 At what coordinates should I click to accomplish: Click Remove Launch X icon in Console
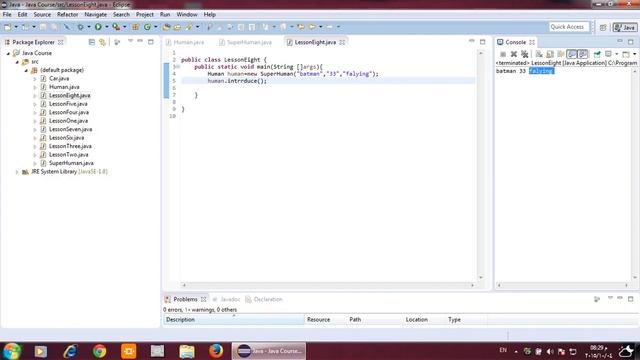pyautogui.click(x=514, y=54)
